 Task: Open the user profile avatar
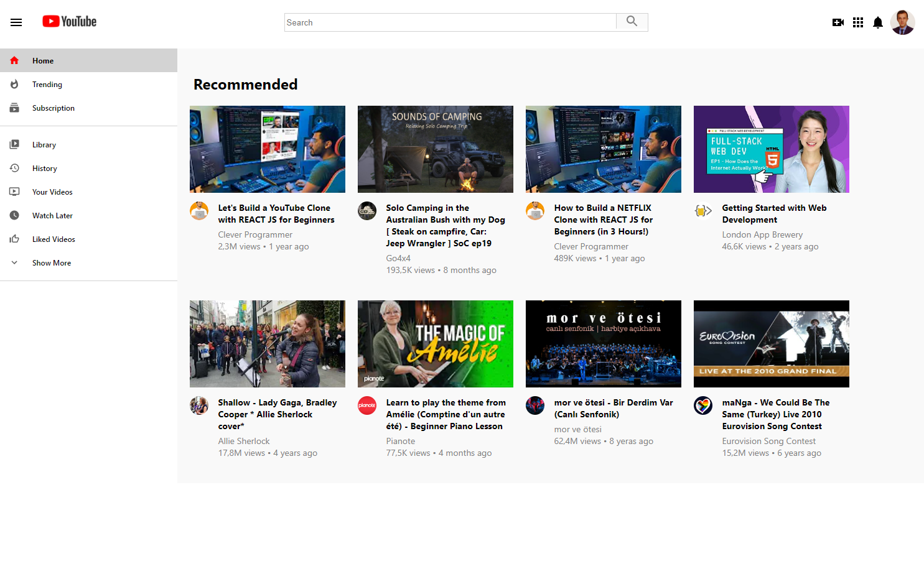click(x=902, y=22)
